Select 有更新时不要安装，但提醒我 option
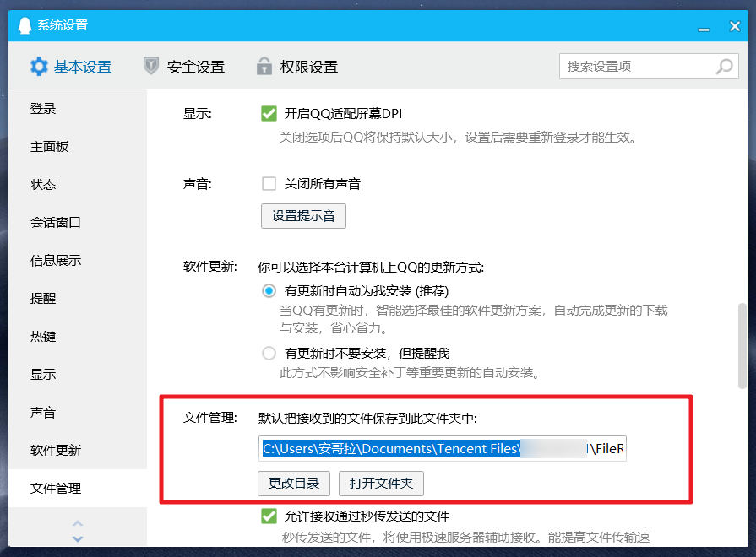Screen dimensions: 756x557 tap(269, 353)
